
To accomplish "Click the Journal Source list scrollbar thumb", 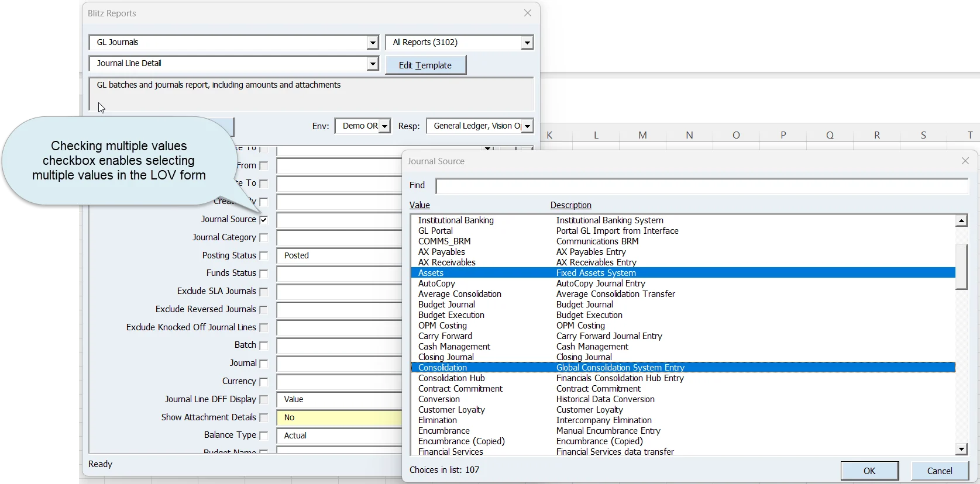I will point(961,267).
